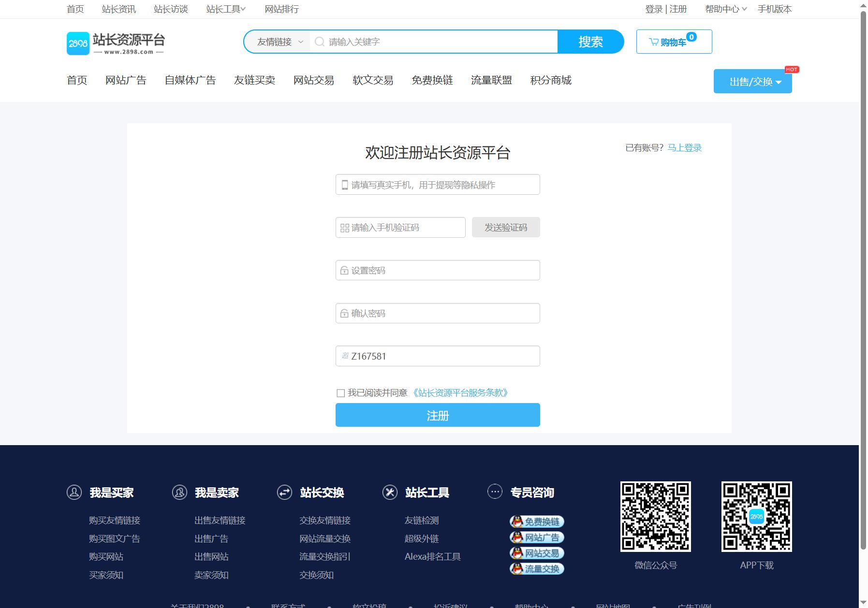868x608 pixels.
Task: Focus the 确认密码 field
Action: pyautogui.click(x=438, y=313)
